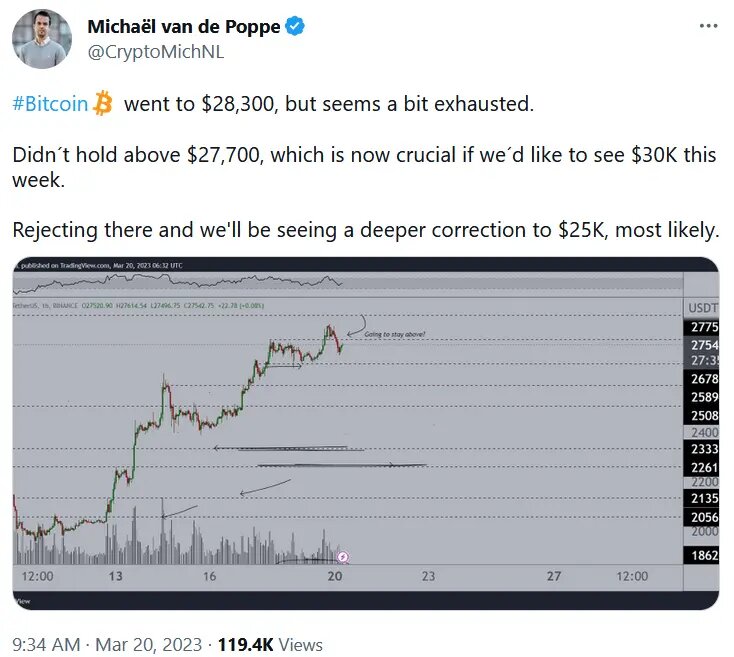Open the 9:34 AM · Mar 20, 2023 timestamp
Image resolution: width=734 pixels, height=657 pixels.
pyautogui.click(x=107, y=644)
